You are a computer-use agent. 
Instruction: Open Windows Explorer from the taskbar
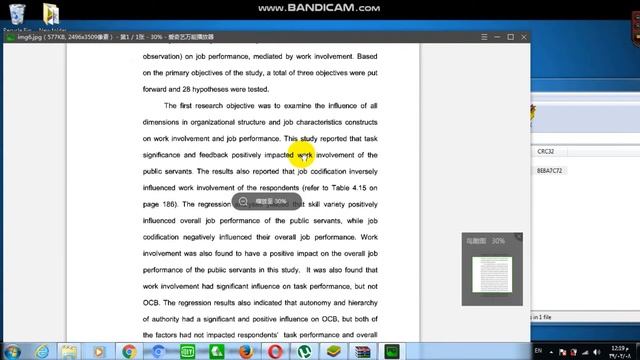[x=69, y=351]
